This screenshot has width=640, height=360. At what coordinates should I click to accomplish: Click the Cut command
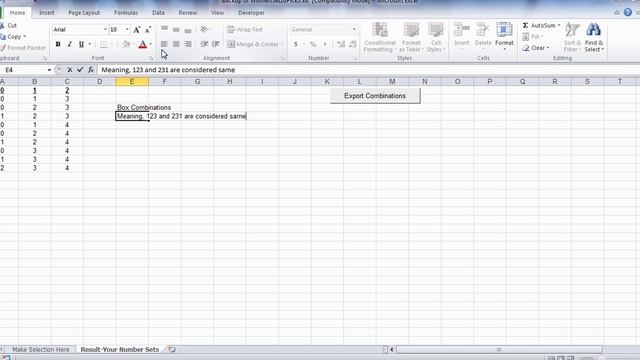click(9, 25)
